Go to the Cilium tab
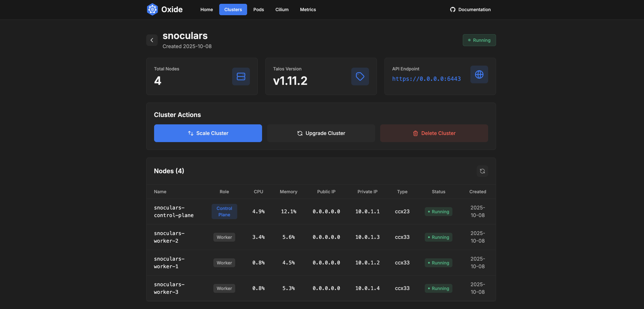Image resolution: width=644 pixels, height=309 pixels. 282,10
